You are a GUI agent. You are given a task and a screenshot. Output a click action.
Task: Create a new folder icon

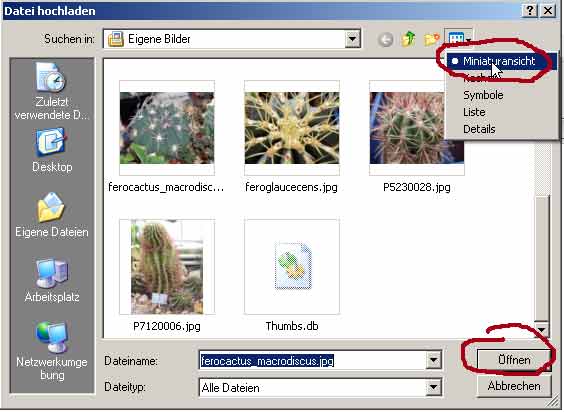[x=432, y=39]
